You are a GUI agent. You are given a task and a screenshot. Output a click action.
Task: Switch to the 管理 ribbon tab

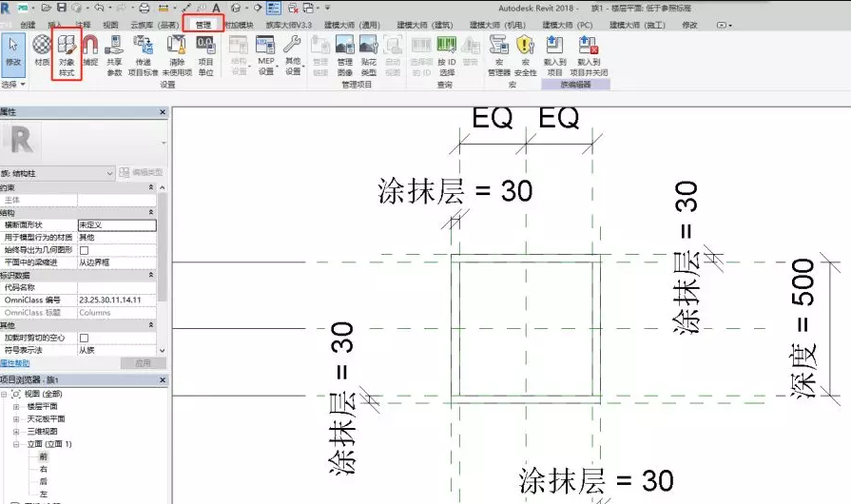tap(203, 25)
